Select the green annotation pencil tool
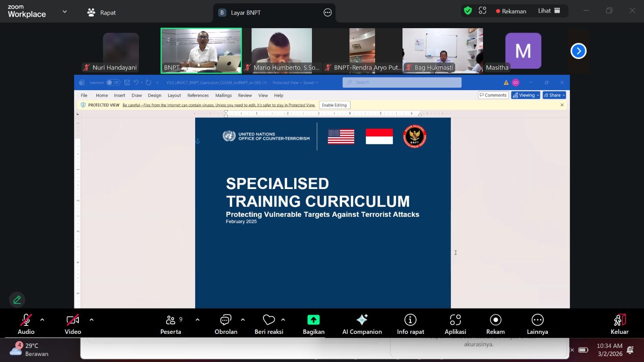The height and width of the screenshot is (362, 644). coord(17,300)
